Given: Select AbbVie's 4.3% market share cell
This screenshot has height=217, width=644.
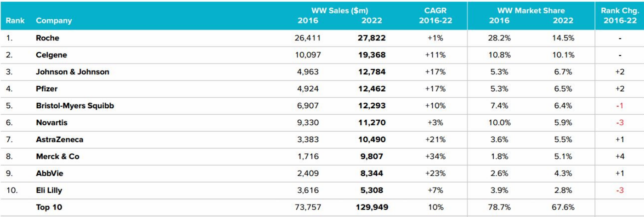Looking at the screenshot, I should pyautogui.click(x=563, y=173).
